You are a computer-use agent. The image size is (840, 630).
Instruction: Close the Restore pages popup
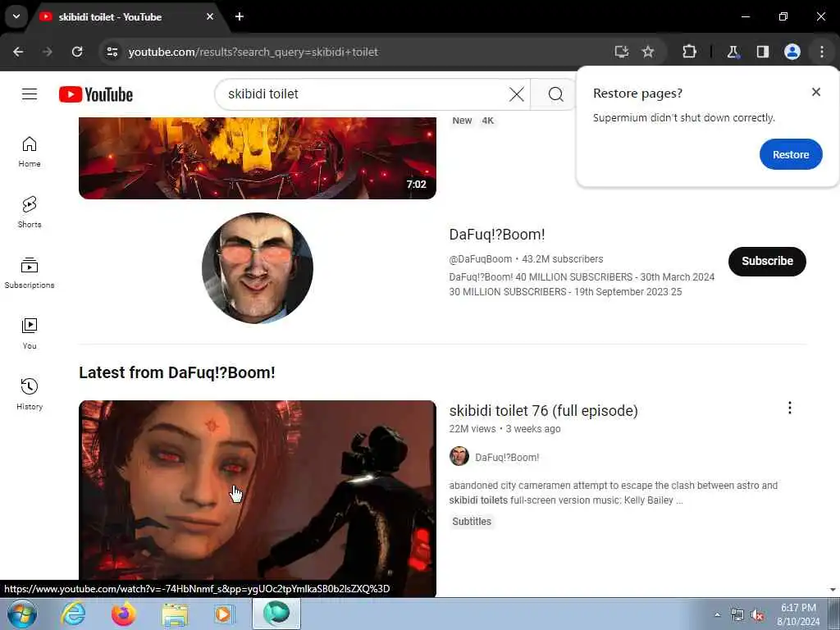click(816, 92)
